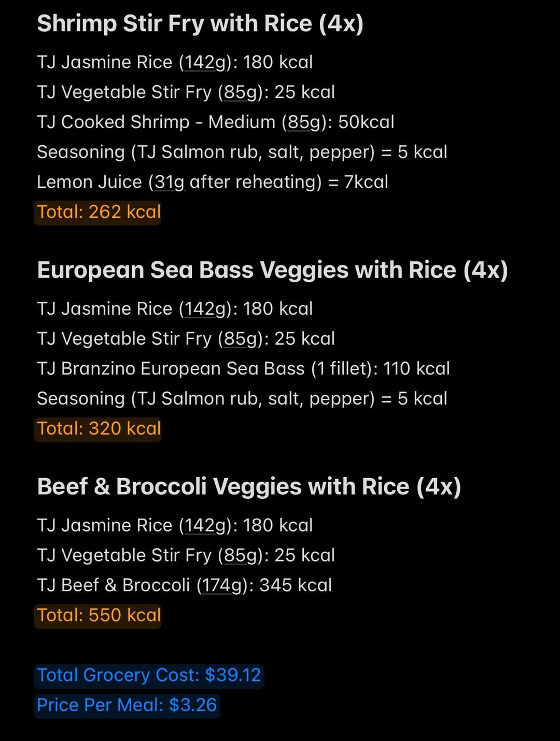Click the Shrimp Stir Fry with Rice heading
Screen dimensions: 560x741
(x=200, y=24)
